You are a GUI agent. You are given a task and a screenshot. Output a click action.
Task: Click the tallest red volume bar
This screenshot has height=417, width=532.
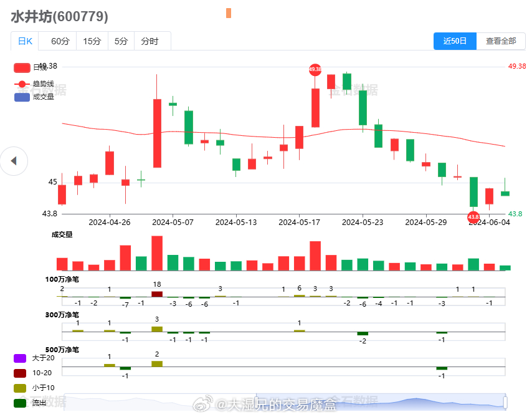point(157,253)
